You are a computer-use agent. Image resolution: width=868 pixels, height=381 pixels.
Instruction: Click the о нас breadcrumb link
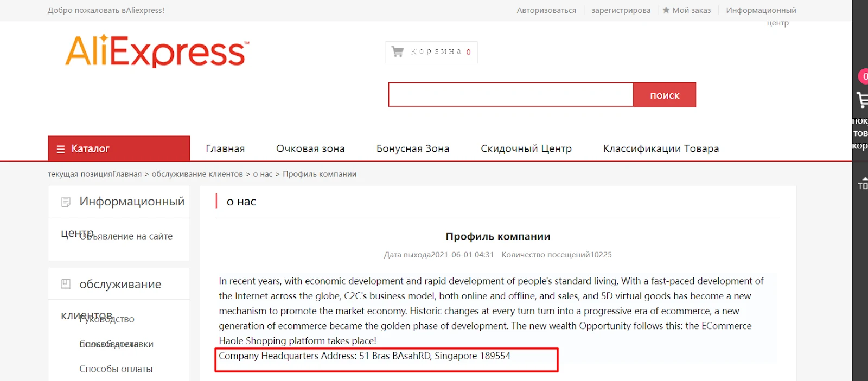[263, 174]
